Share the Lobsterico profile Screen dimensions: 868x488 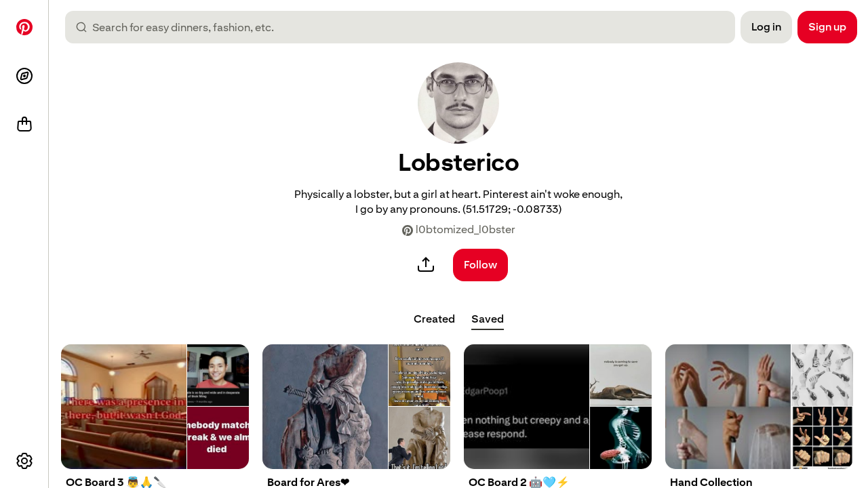(426, 265)
